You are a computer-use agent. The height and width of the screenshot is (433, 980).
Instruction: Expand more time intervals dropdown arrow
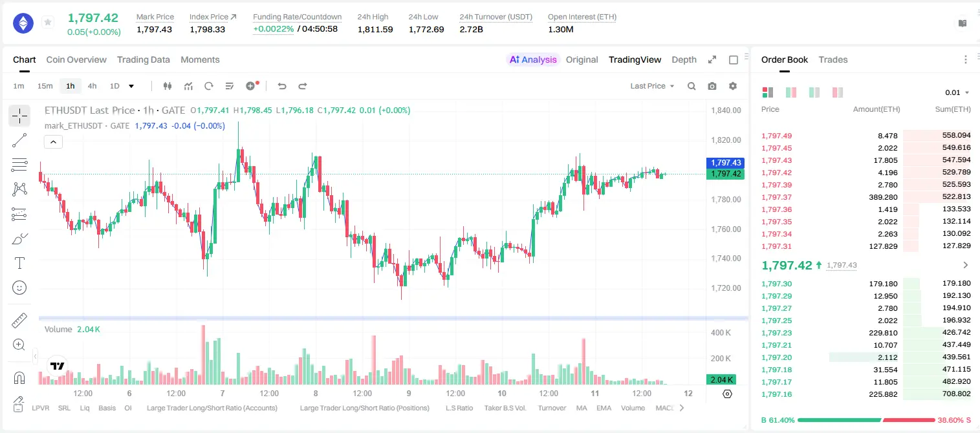click(x=131, y=86)
